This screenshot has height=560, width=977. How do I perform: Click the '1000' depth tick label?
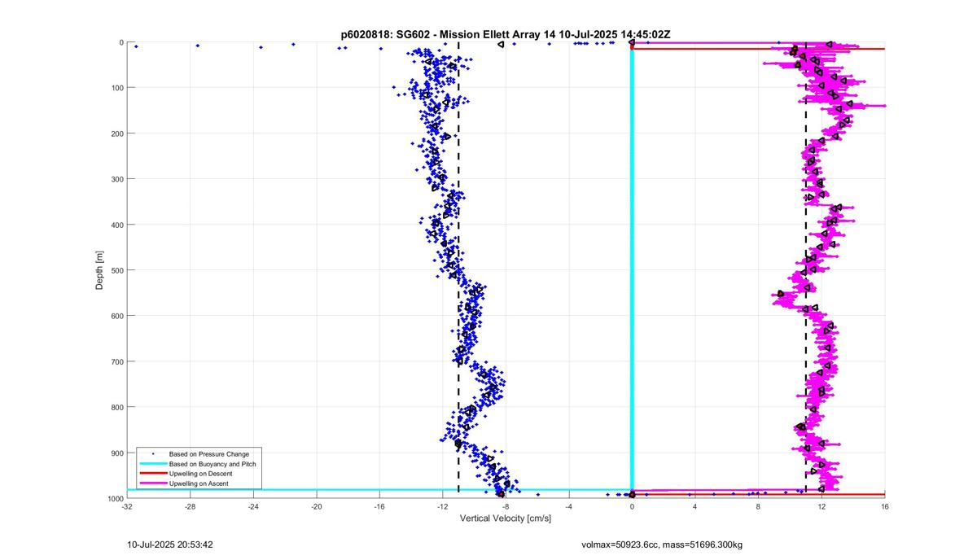[x=114, y=498]
